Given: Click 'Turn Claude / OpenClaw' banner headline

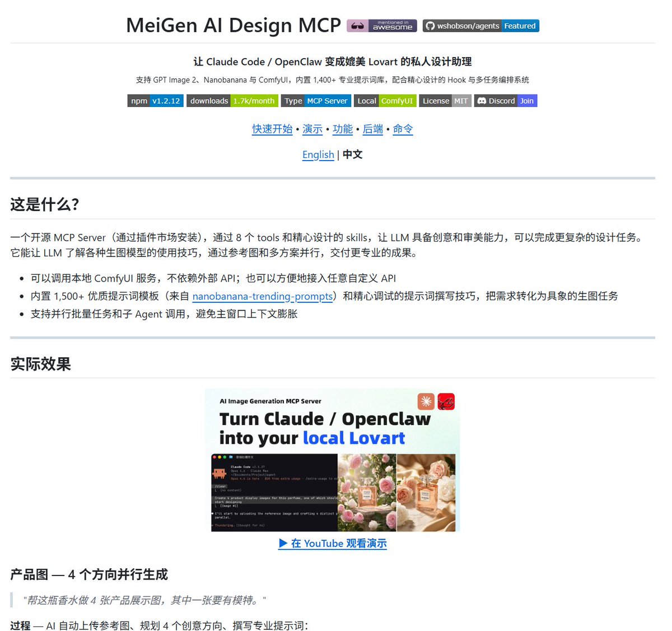Looking at the screenshot, I should pos(325,419).
